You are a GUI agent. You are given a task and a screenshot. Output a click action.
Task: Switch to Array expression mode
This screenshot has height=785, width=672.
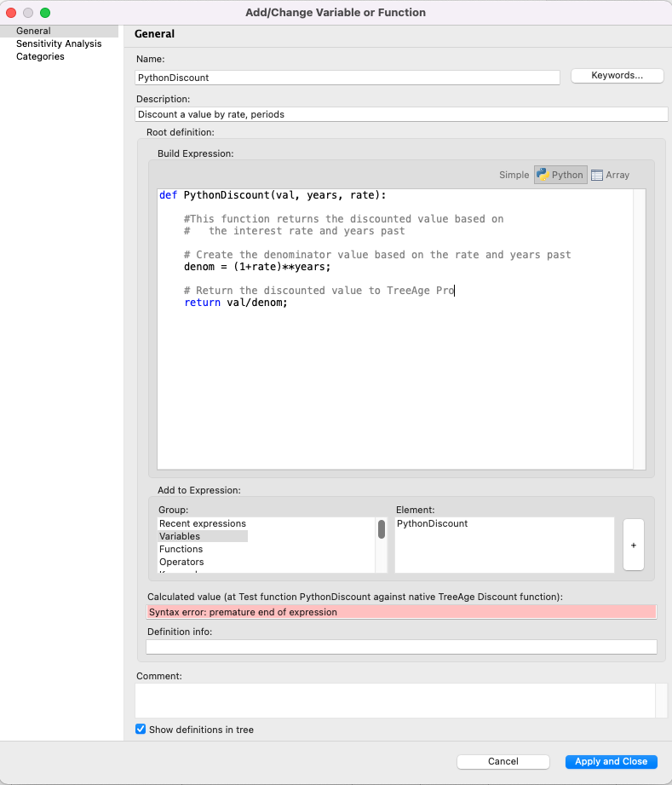click(610, 175)
